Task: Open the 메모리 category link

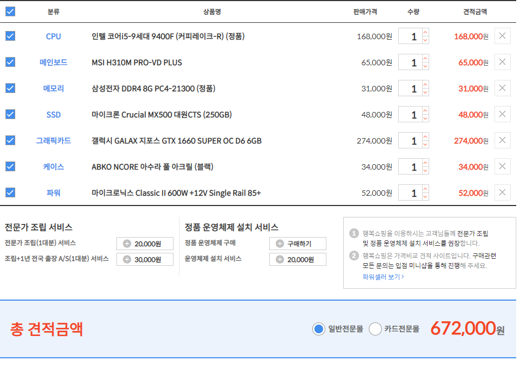Action: (x=53, y=89)
